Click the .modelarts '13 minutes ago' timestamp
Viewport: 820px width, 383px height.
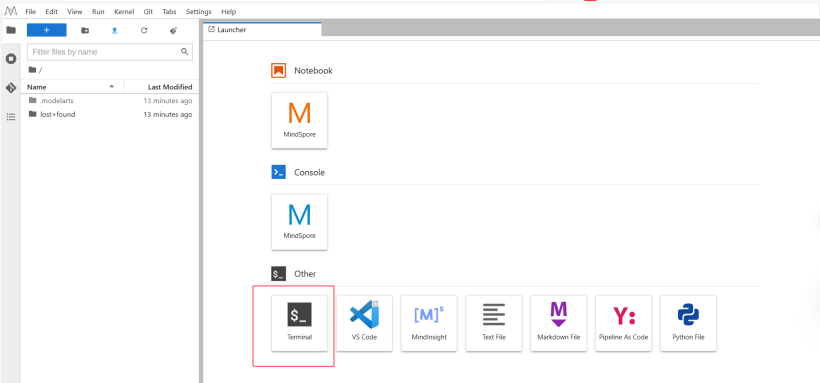pos(168,100)
